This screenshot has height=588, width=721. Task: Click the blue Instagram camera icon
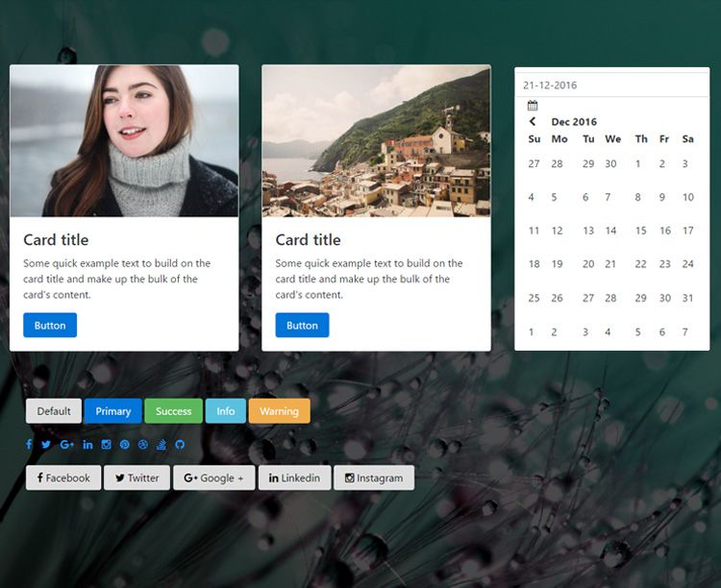coord(106,444)
